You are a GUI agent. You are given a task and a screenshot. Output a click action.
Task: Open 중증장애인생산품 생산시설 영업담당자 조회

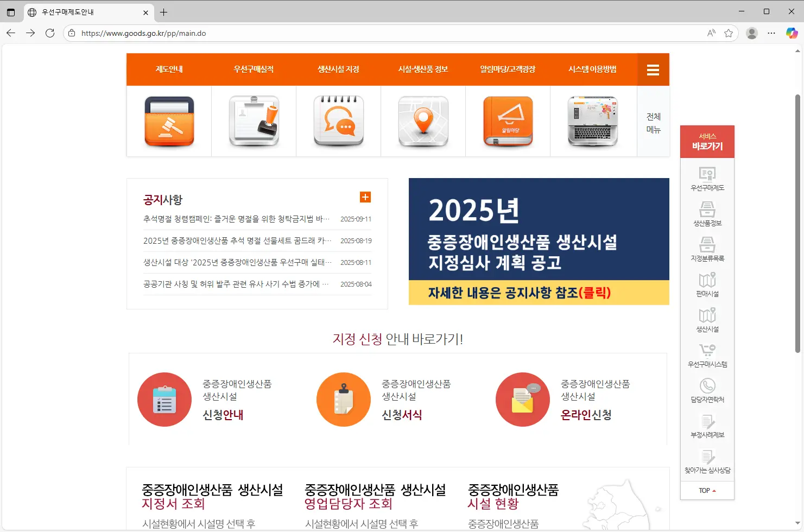click(375, 496)
